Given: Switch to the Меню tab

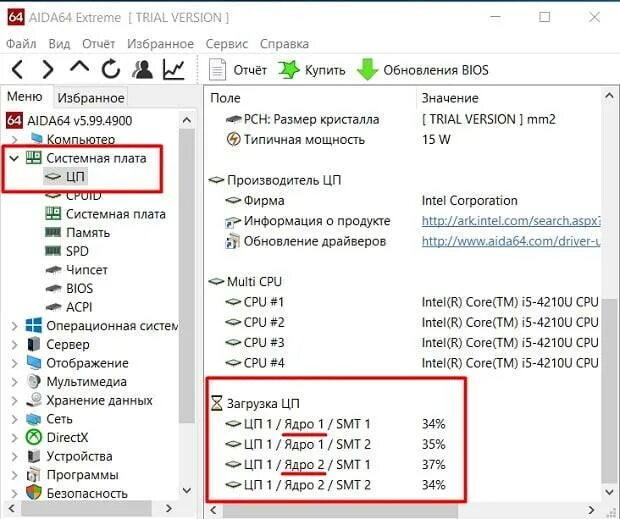Looking at the screenshot, I should click(x=25, y=96).
